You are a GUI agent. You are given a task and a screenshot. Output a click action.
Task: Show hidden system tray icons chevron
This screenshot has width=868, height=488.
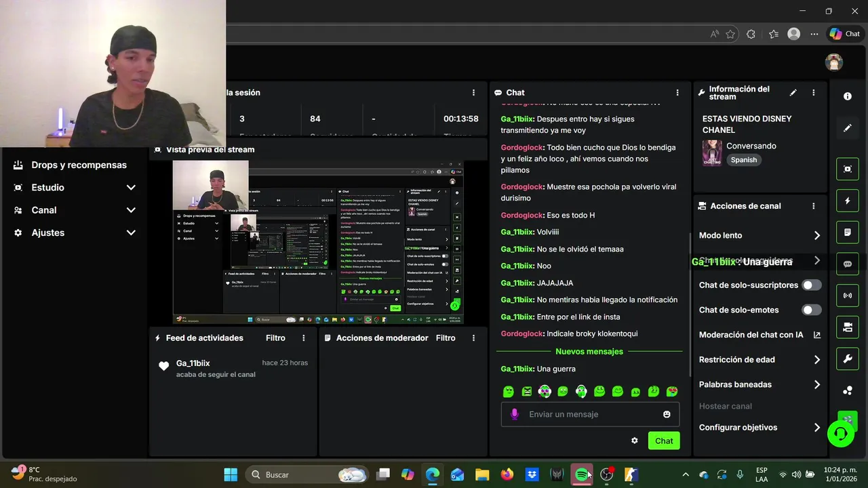pyautogui.click(x=685, y=475)
